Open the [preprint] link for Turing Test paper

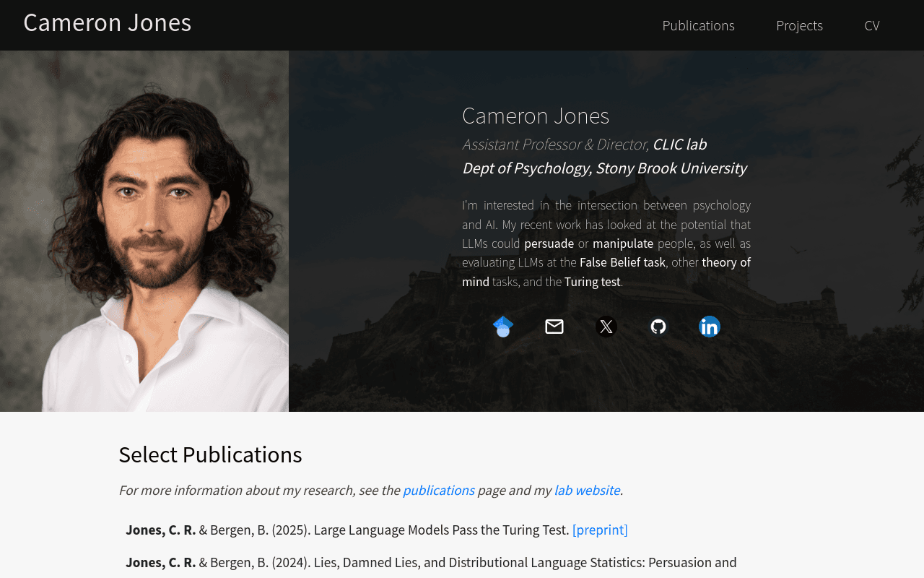point(600,530)
